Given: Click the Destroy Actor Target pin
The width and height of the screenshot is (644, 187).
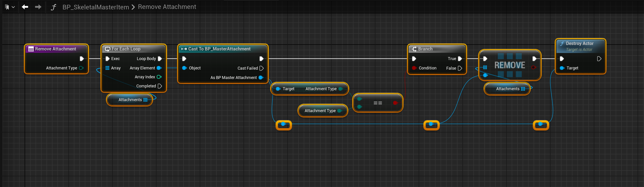Looking at the screenshot, I should pos(562,68).
